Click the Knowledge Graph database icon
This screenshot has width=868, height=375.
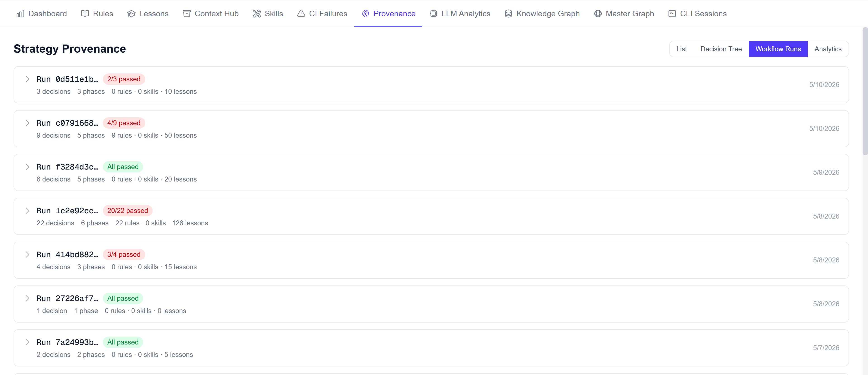[x=509, y=14]
